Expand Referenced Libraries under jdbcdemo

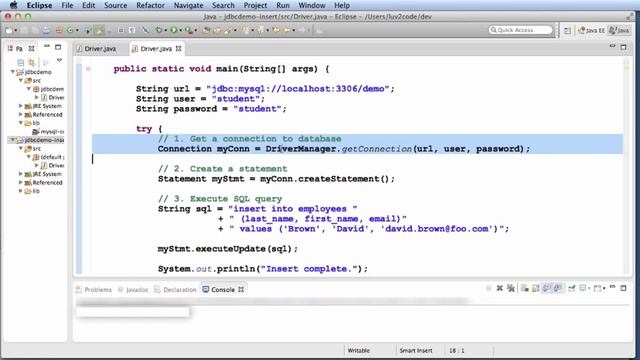(21, 114)
